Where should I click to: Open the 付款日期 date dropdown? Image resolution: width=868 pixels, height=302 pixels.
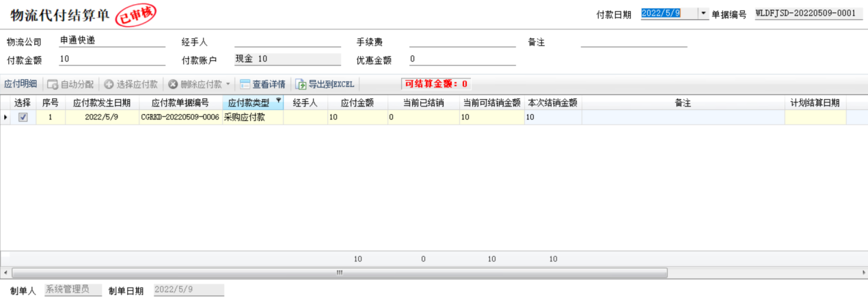pyautogui.click(x=704, y=14)
